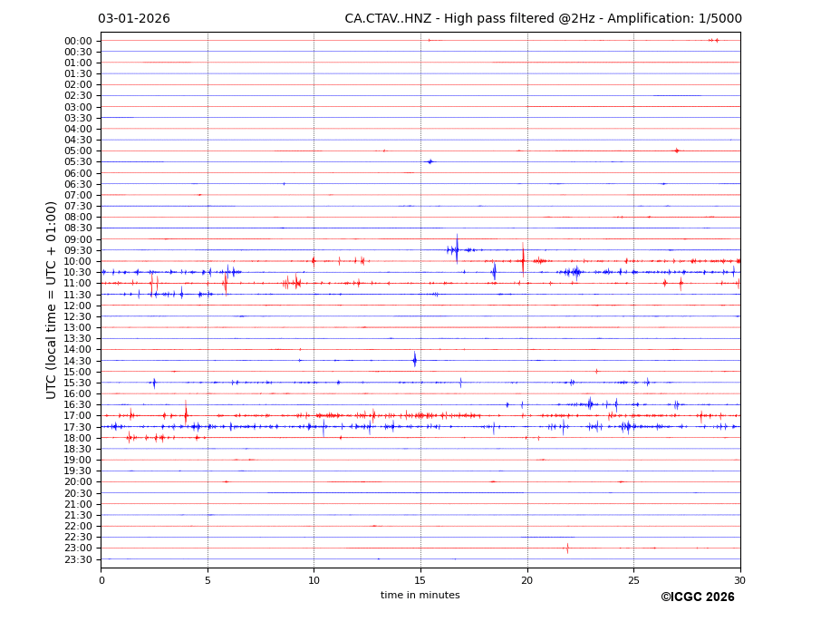Click the 'time in minutes' axis label
The width and height of the screenshot is (840, 631).
(x=420, y=596)
